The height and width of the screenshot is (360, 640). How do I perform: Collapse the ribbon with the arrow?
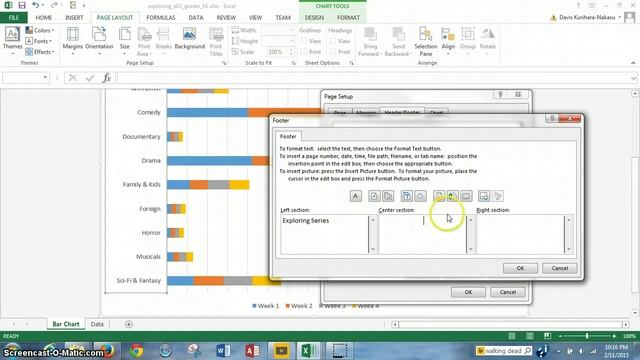[x=633, y=63]
